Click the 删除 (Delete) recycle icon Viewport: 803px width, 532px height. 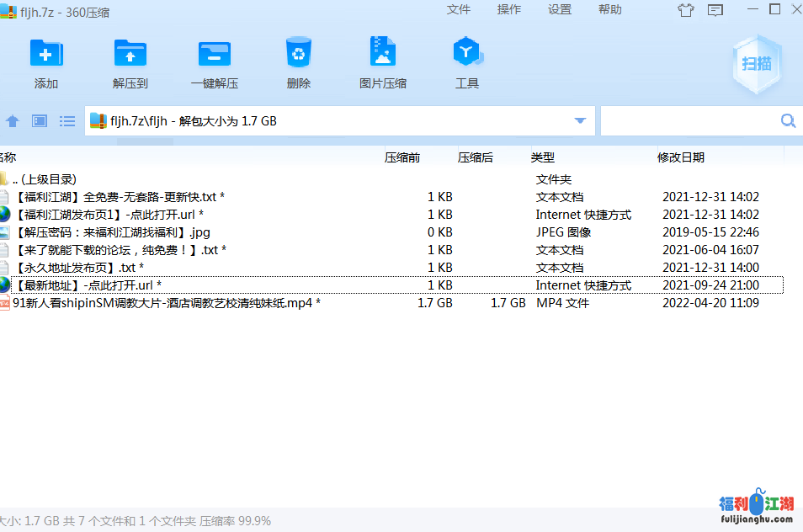pyautogui.click(x=299, y=54)
